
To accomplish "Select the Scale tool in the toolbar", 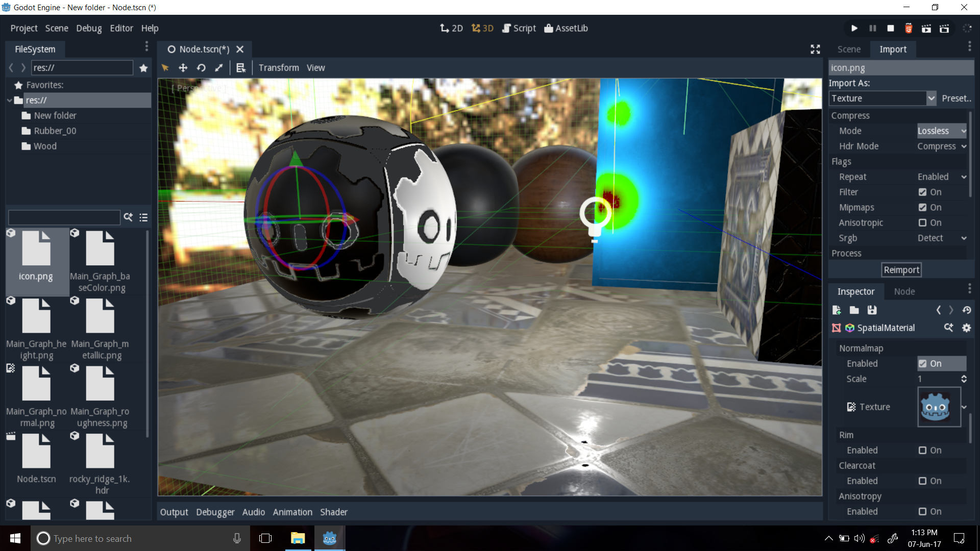I will point(218,67).
